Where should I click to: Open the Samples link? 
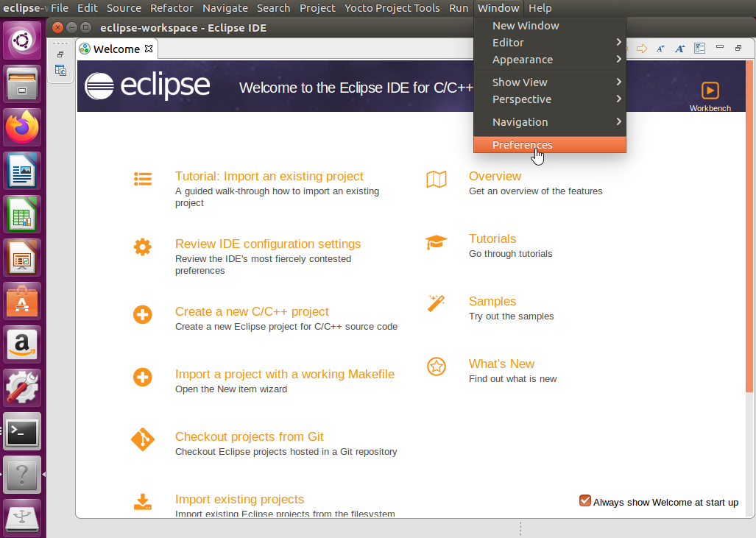point(492,301)
